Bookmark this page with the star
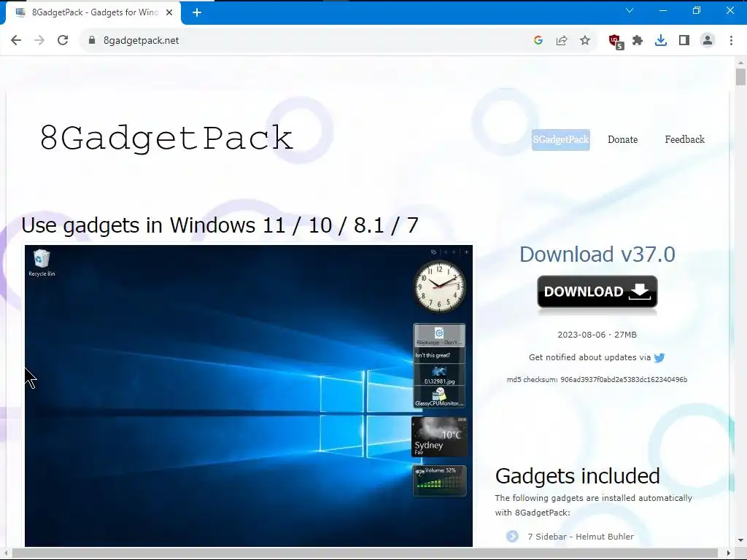The width and height of the screenshot is (747, 560). tap(585, 41)
